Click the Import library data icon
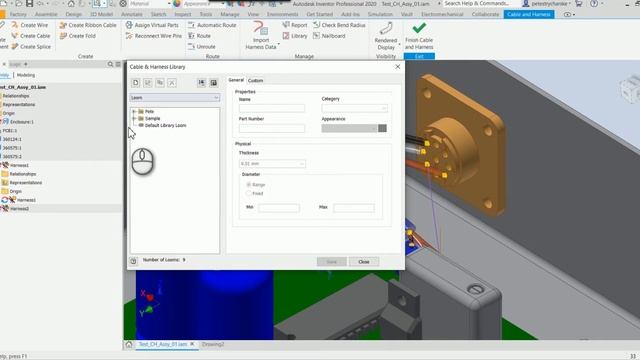The image size is (640, 360). point(201,83)
